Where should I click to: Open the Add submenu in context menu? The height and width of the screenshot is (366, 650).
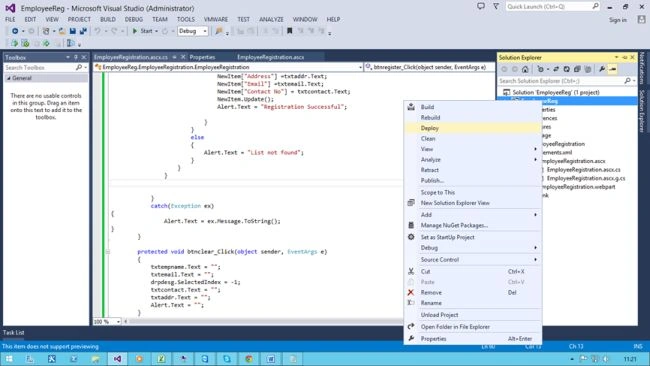(x=473, y=215)
